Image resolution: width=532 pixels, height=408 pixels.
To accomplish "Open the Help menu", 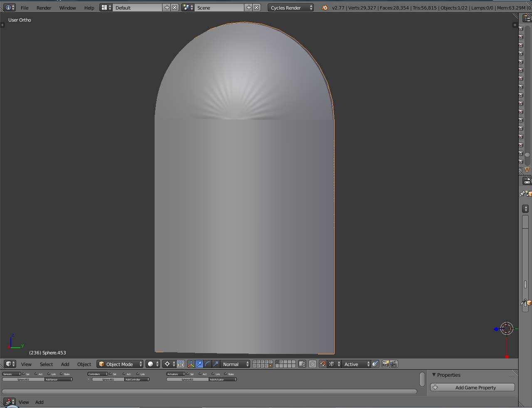I will tap(89, 7).
